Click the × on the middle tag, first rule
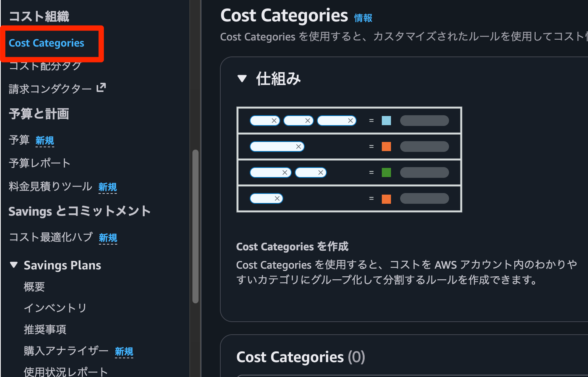 (307, 121)
